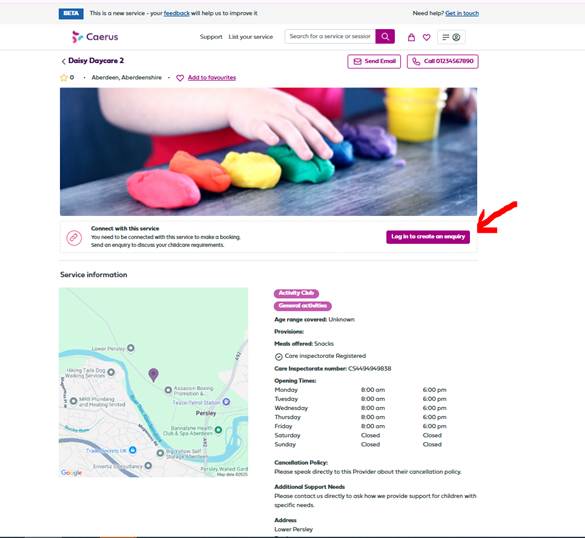Image resolution: width=585 pixels, height=538 pixels.
Task: Click the General activities tag
Action: 303,306
